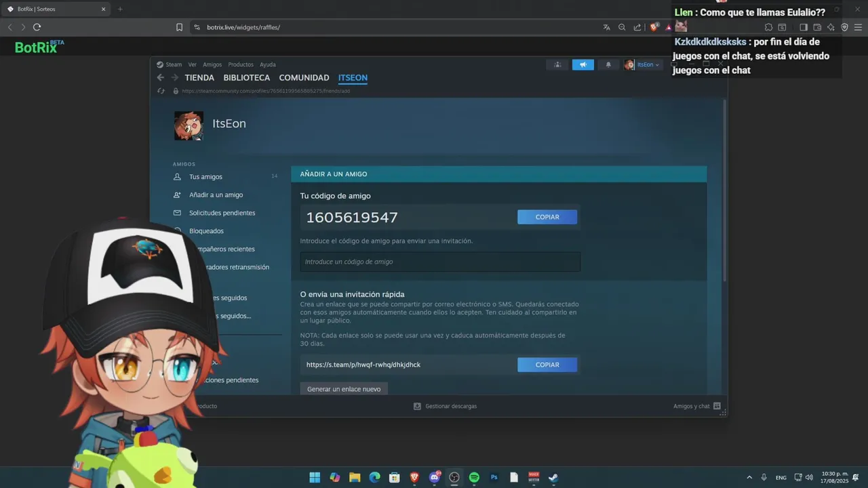Open Spotify from the taskbar
The image size is (868, 488).
click(x=474, y=477)
